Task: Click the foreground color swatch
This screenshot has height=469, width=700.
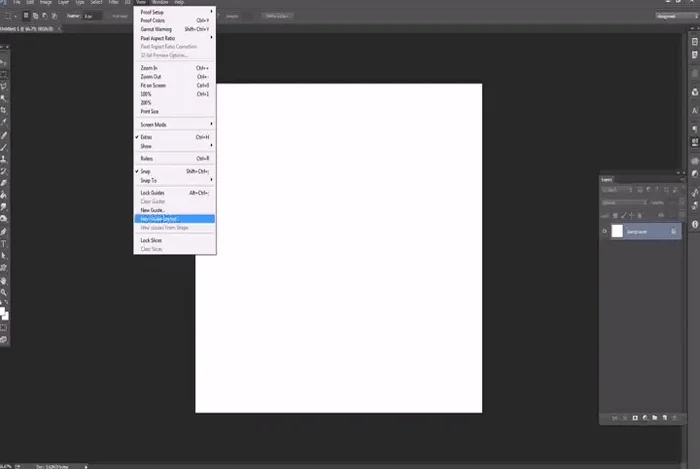Action: pos(2,311)
